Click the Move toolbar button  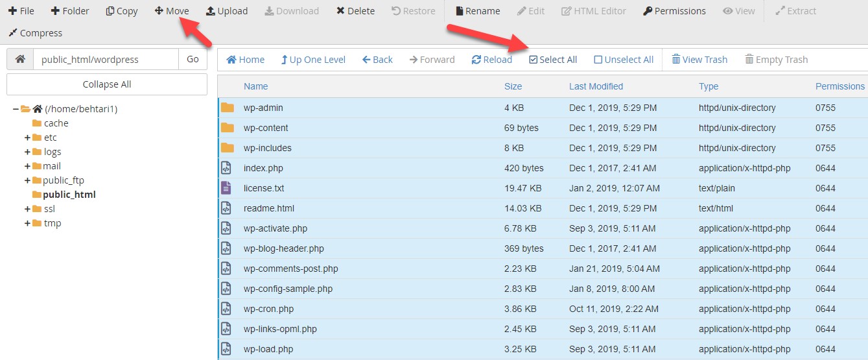point(172,11)
